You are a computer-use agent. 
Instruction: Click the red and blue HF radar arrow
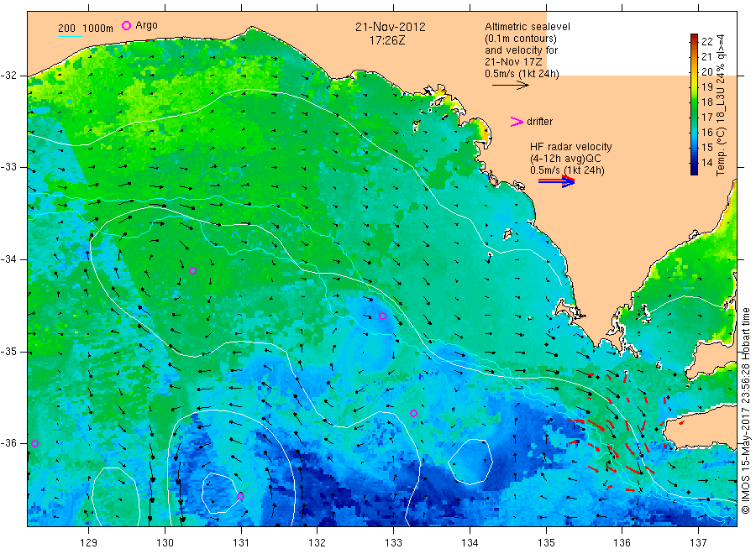click(557, 181)
